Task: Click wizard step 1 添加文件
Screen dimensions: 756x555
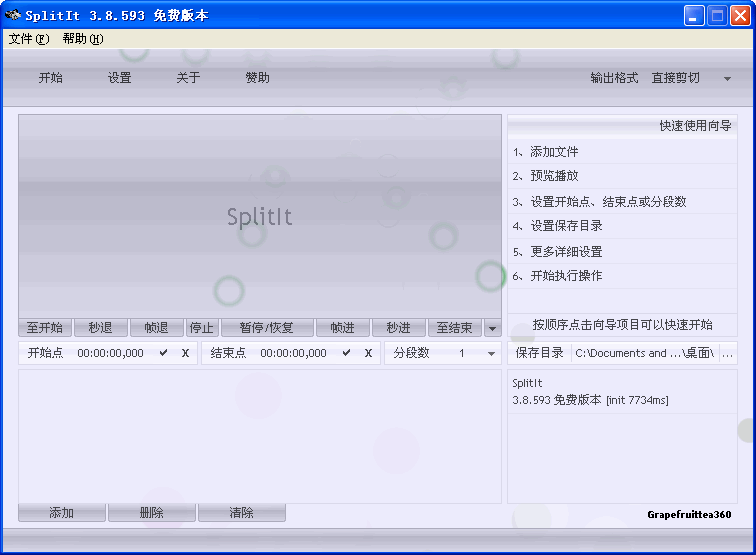Action: [x=622, y=152]
